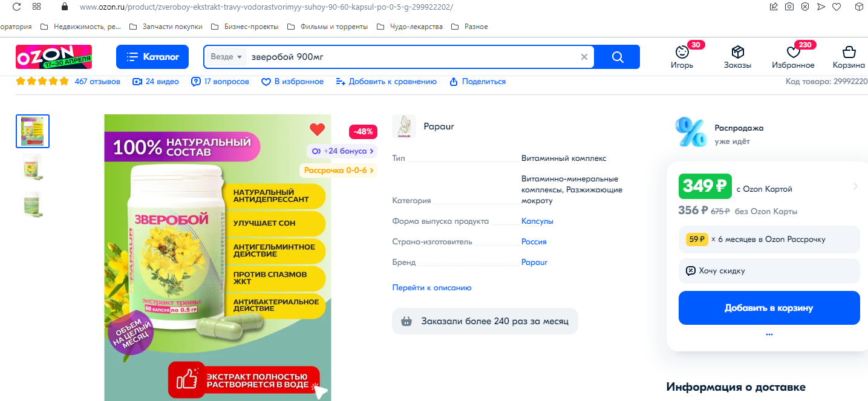Click the Papaur brand value link
The image size is (868, 401).
click(534, 262)
